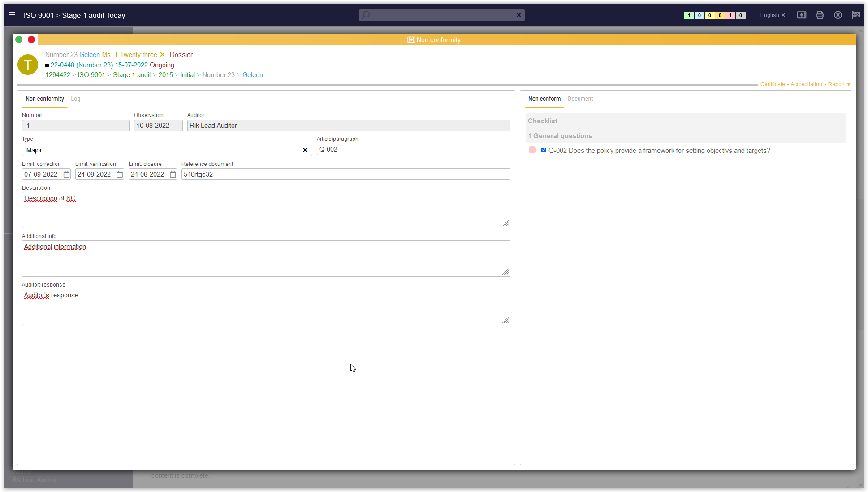Click the print icon in top bar
The width and height of the screenshot is (868, 492).
(x=820, y=15)
